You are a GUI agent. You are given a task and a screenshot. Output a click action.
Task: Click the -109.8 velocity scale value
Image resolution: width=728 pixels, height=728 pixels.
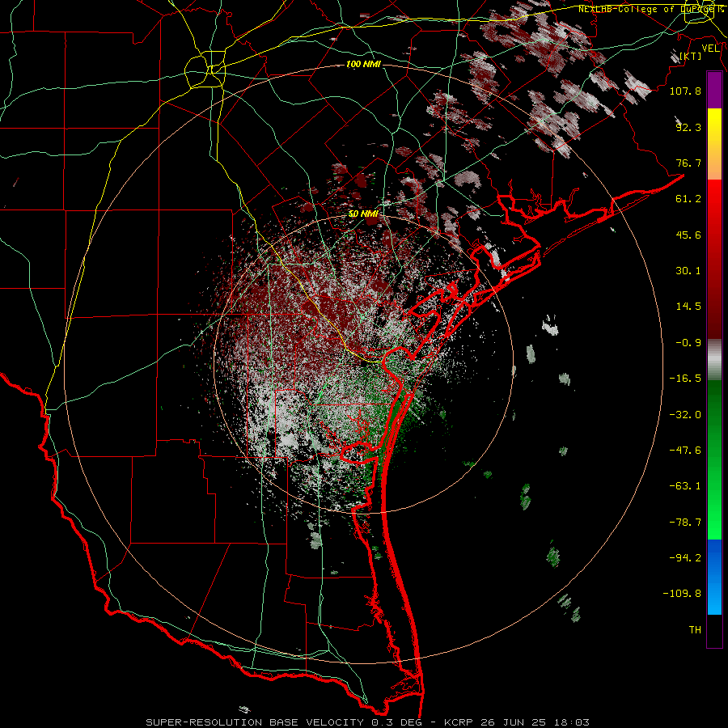[x=682, y=594]
